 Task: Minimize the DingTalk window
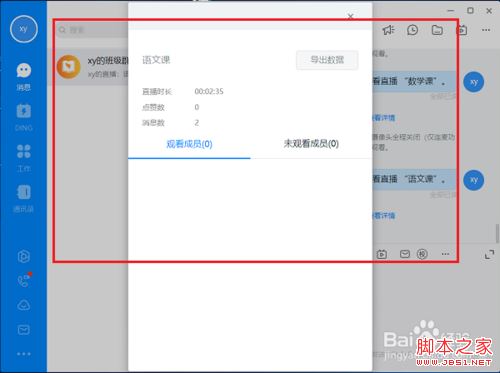(451, 11)
